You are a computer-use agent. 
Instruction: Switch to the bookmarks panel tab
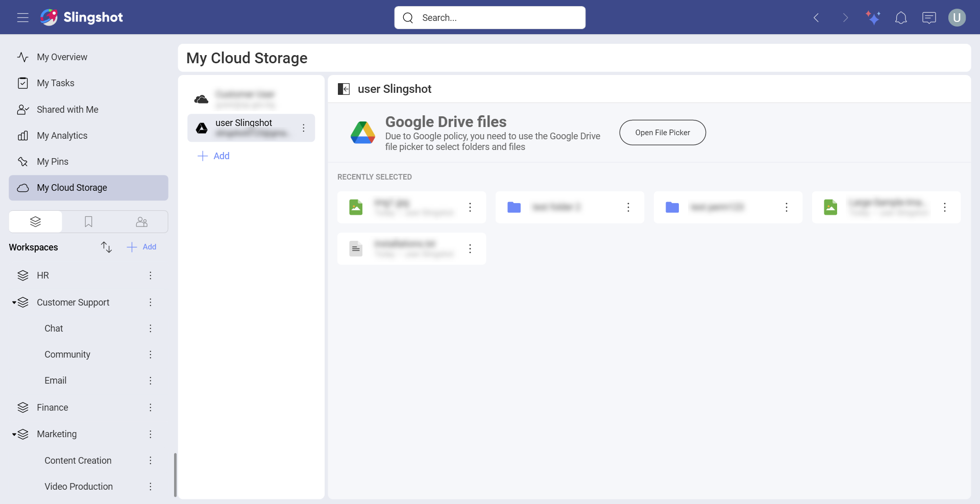88,221
